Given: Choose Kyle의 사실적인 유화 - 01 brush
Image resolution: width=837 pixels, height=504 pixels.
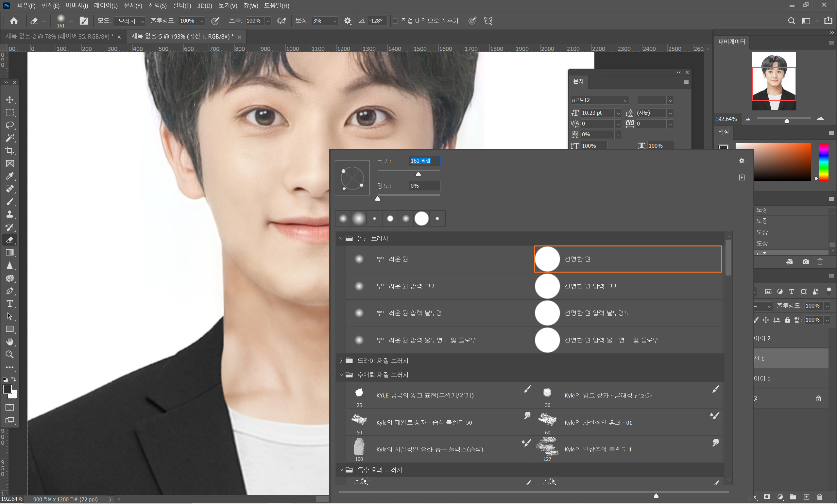Looking at the screenshot, I should tap(598, 423).
